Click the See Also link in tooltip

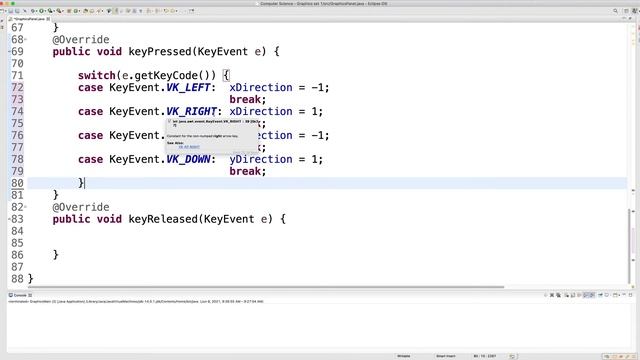click(x=189, y=147)
